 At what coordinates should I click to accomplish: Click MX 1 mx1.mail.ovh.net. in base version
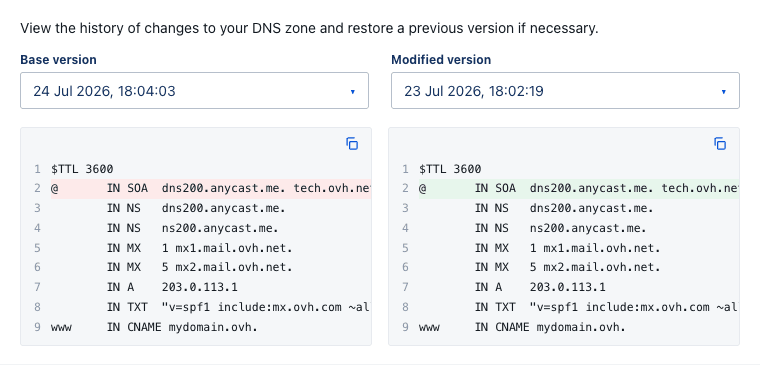pyautogui.click(x=200, y=248)
